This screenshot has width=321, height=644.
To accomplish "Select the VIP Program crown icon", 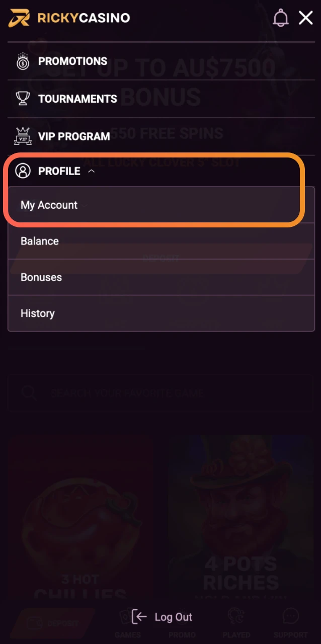I will tap(22, 136).
